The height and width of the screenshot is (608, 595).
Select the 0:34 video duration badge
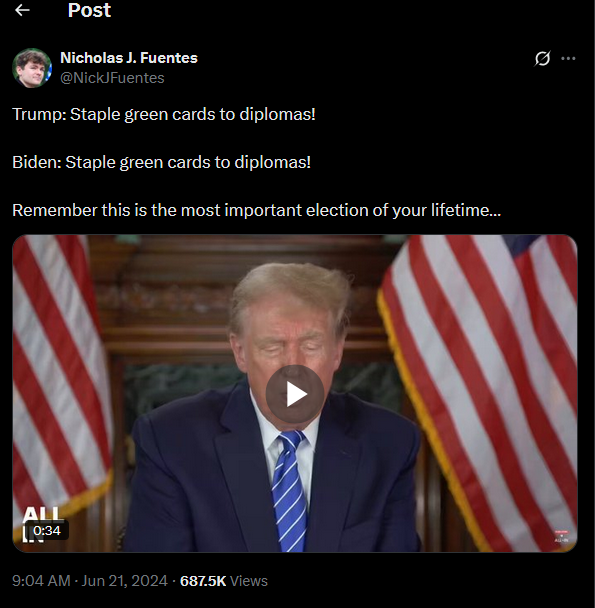pyautogui.click(x=47, y=530)
